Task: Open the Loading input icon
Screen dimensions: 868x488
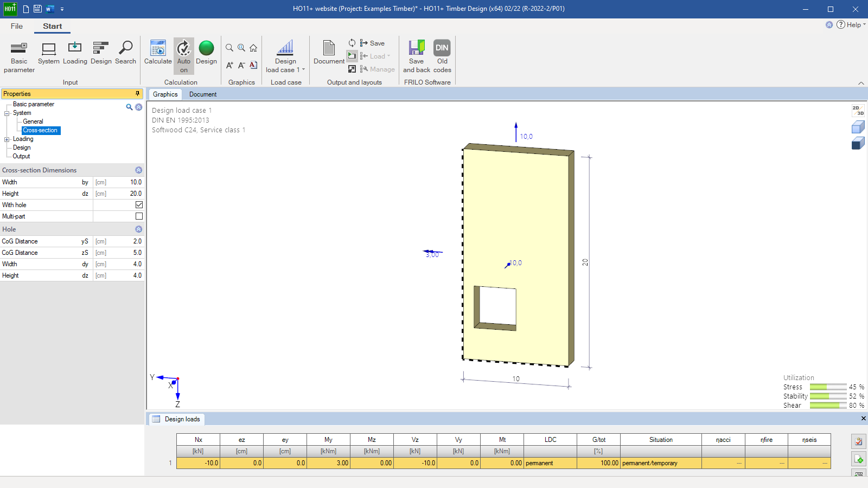Action: (x=75, y=54)
